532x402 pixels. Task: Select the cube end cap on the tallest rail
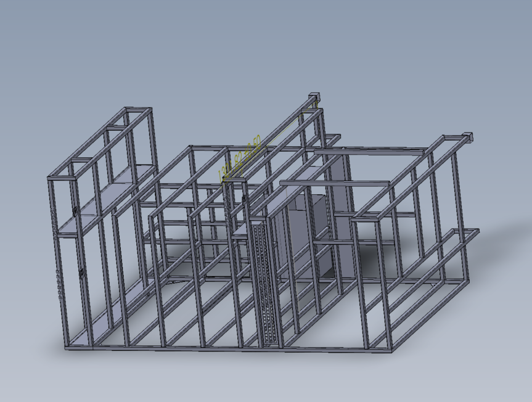coord(314,96)
